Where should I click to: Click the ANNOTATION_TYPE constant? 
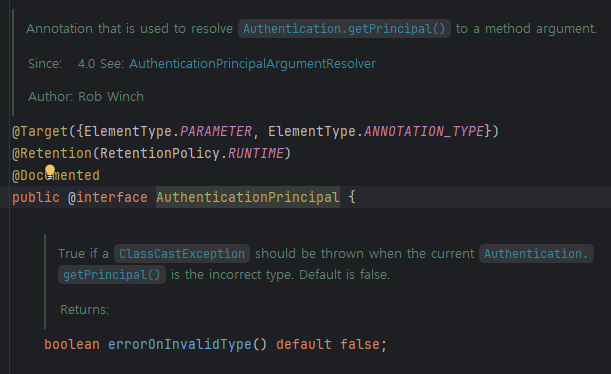(424, 131)
